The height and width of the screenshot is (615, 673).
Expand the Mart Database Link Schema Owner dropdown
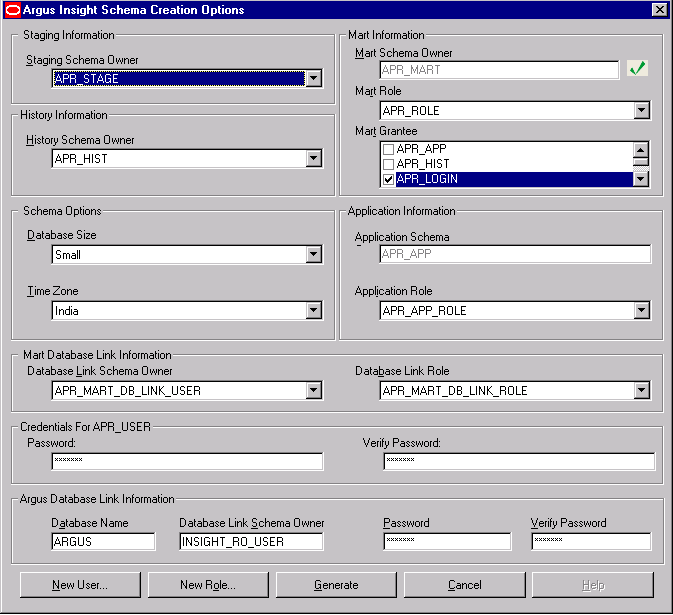point(314,390)
